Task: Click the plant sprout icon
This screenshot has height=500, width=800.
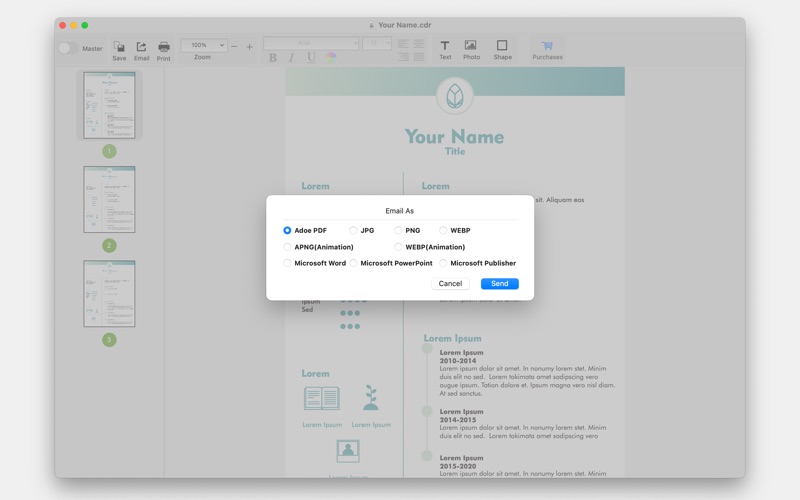Action: [x=371, y=398]
